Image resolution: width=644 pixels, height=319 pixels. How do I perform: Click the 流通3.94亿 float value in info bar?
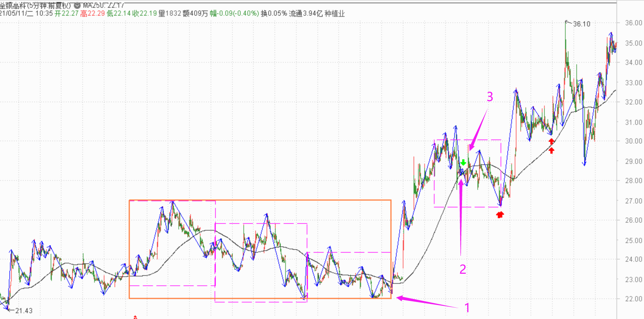click(306, 14)
